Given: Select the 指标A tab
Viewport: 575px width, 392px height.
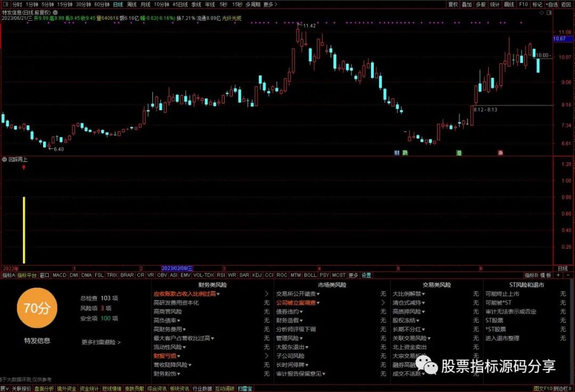Looking at the screenshot, I should coord(9,275).
